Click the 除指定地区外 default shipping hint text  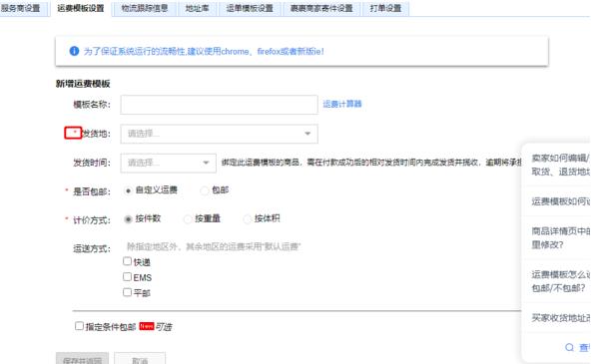pos(214,247)
